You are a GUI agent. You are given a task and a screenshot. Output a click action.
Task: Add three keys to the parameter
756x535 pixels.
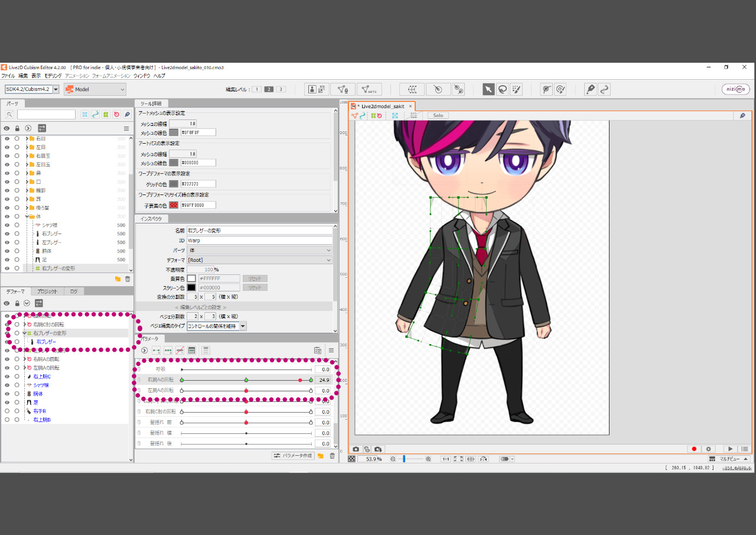(168, 351)
